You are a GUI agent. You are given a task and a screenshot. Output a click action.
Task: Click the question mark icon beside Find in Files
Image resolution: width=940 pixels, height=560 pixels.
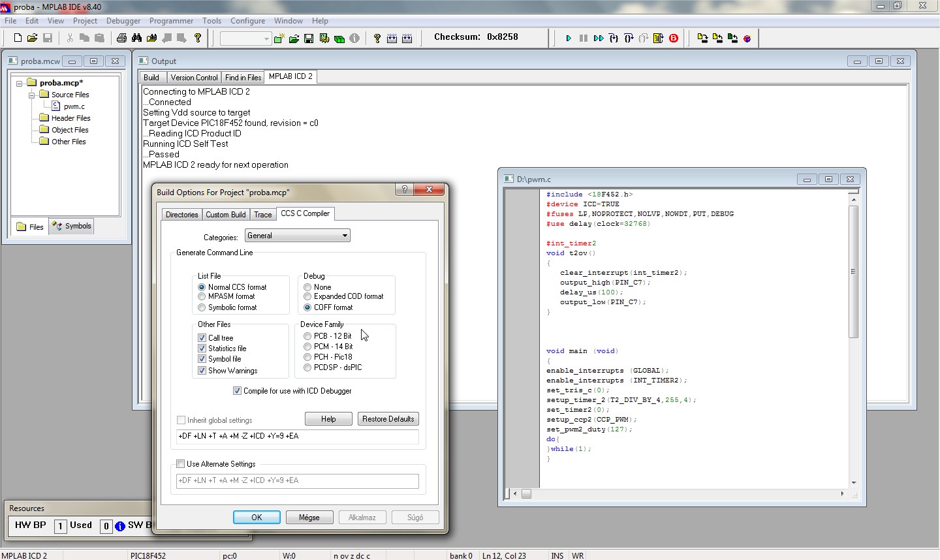pyautogui.click(x=198, y=38)
